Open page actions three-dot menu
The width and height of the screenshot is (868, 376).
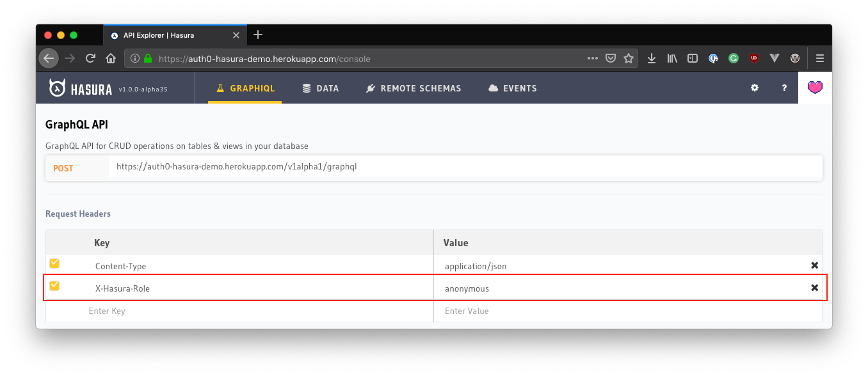click(593, 58)
